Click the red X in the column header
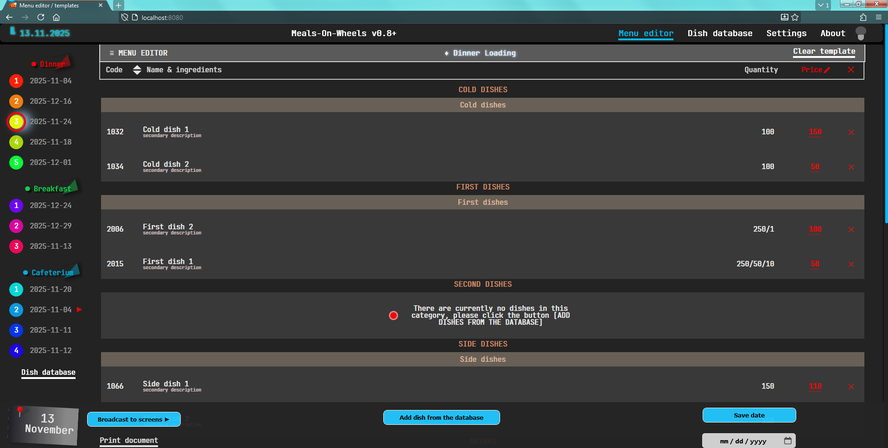 [x=851, y=70]
